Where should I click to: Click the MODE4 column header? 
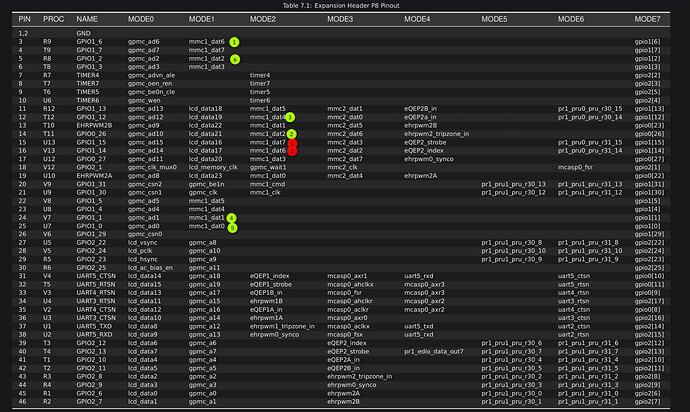tap(417, 19)
